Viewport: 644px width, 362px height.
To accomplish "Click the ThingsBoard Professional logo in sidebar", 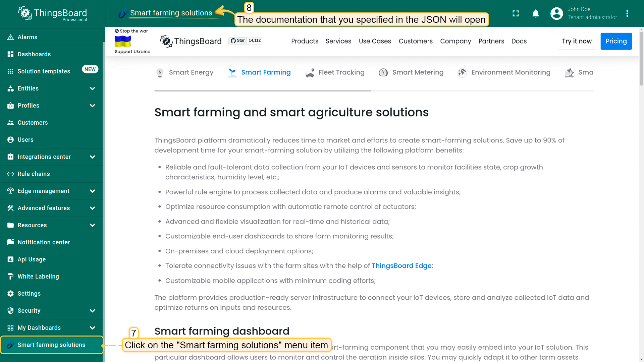I will click(x=52, y=13).
